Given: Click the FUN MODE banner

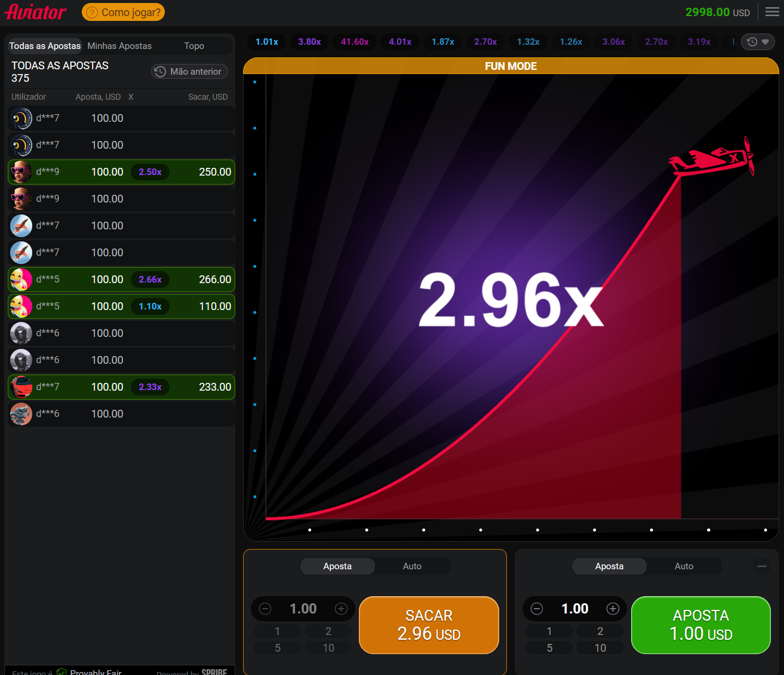Looking at the screenshot, I should tap(511, 66).
